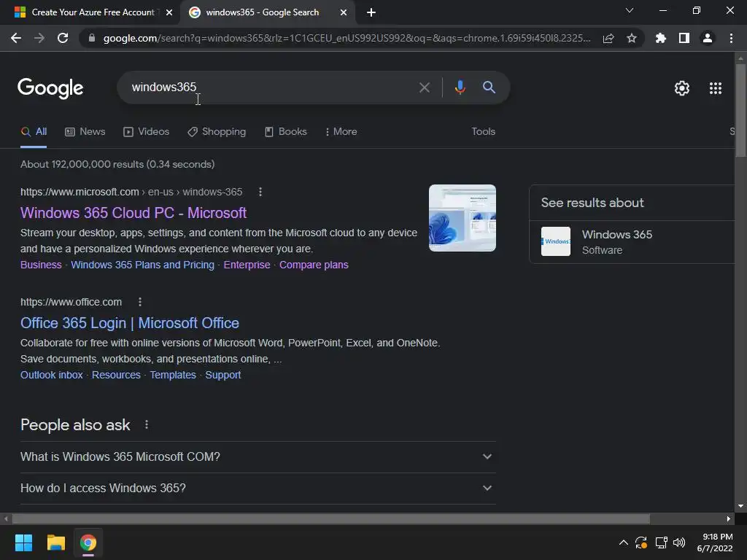Viewport: 747px width, 560px height.
Task: Close the windows365 Google Search tab
Action: 344,12
